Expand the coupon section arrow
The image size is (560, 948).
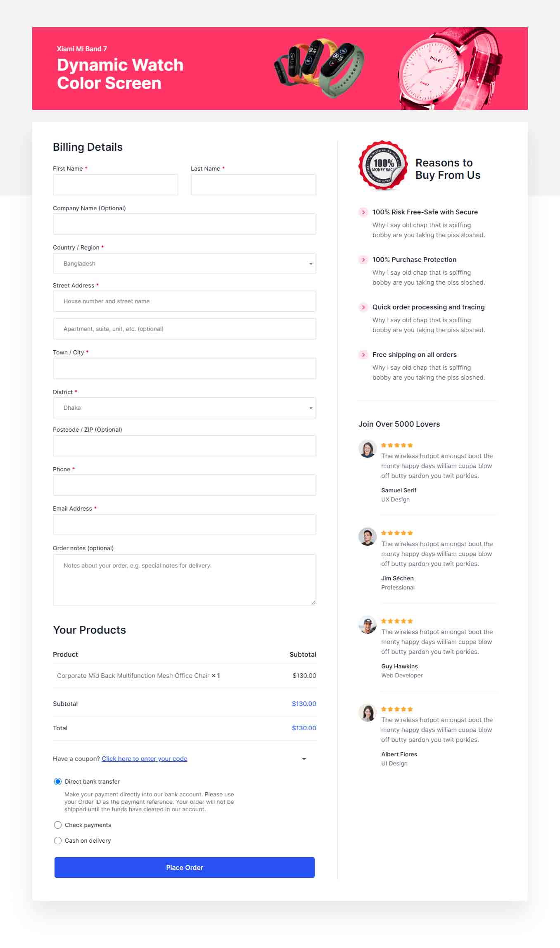(x=304, y=759)
